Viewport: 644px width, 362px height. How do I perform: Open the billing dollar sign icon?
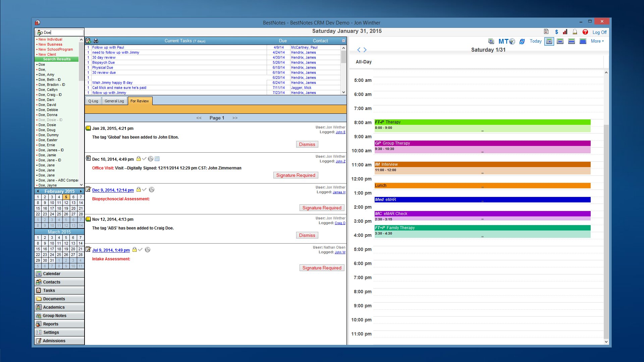pos(556,32)
